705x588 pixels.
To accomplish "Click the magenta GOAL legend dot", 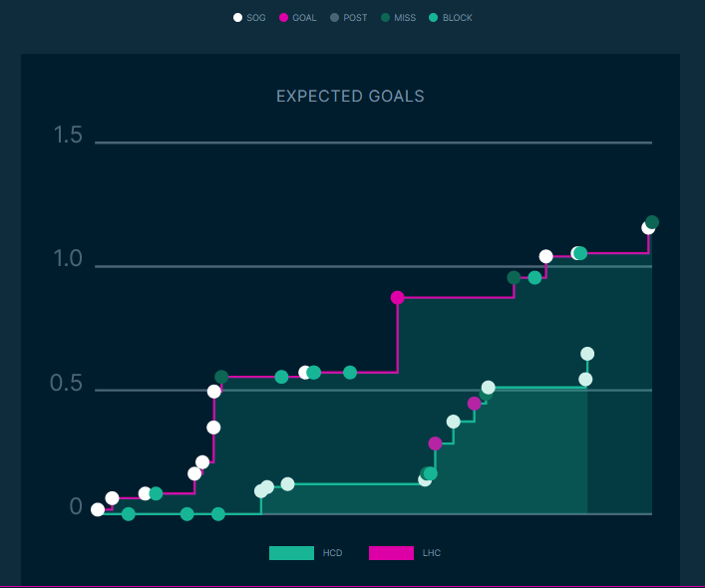I will [x=283, y=18].
